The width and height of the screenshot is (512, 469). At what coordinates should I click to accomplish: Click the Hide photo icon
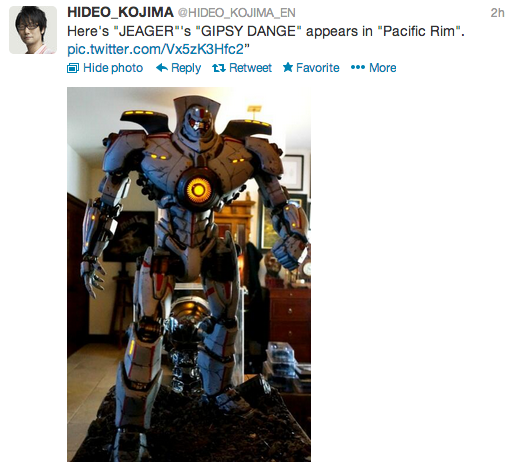click(x=73, y=68)
